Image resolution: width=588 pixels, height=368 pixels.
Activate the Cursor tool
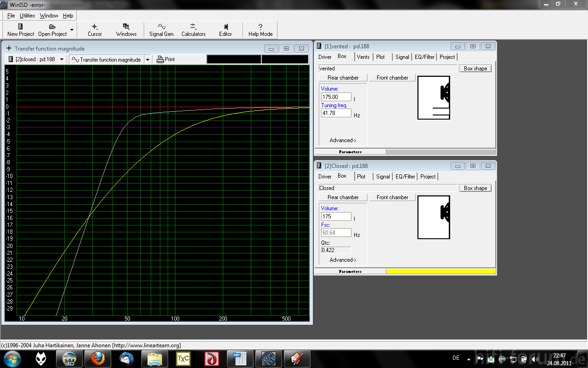[95, 27]
